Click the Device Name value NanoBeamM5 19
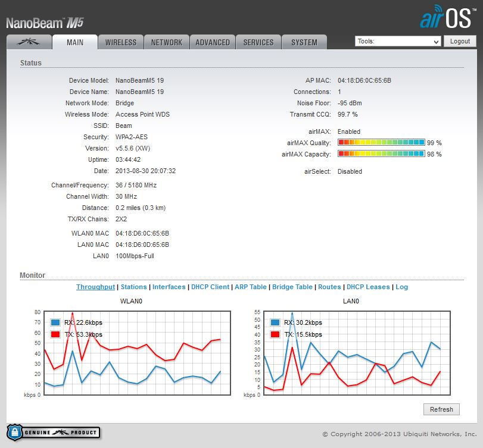This screenshot has height=448, width=483. tap(139, 92)
